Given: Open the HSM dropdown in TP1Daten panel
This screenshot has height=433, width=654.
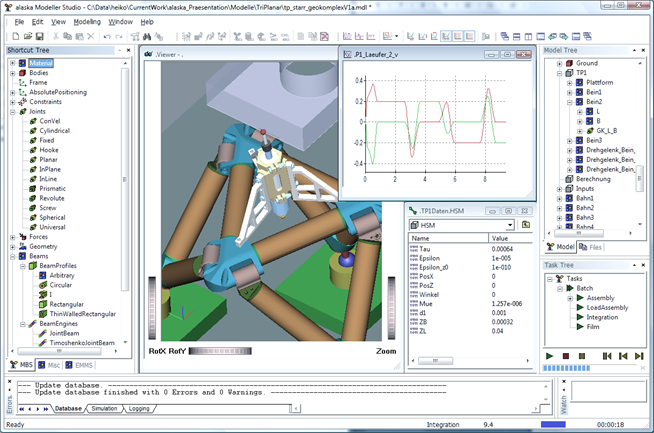Looking at the screenshot, I should point(510,225).
